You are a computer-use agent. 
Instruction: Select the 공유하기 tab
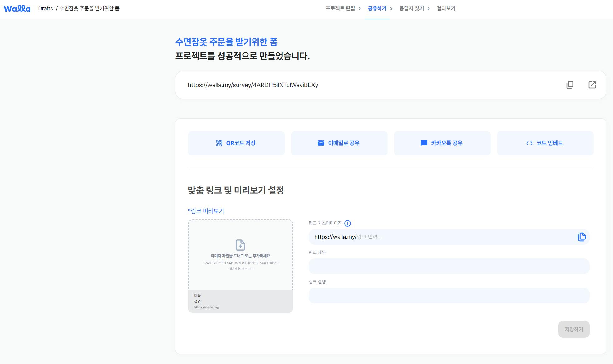click(x=377, y=8)
